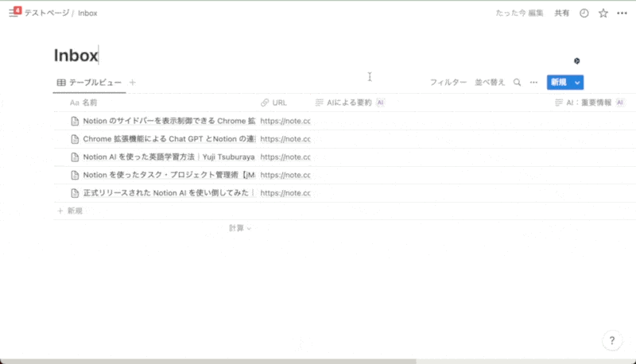Open page icon of Notion のサイドバー row
Viewport: 636px width, 364px height.
coord(75,121)
